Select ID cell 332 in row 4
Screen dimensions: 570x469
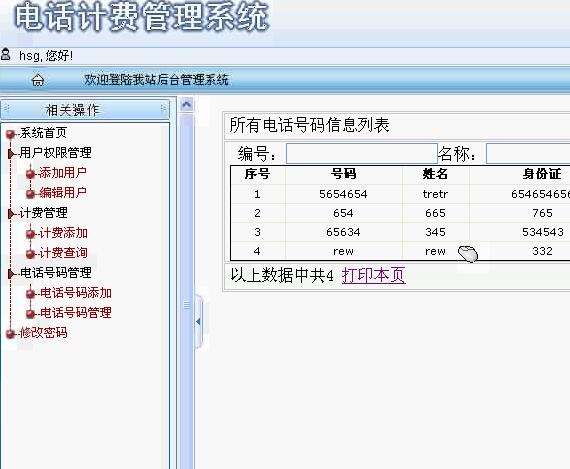tap(542, 251)
